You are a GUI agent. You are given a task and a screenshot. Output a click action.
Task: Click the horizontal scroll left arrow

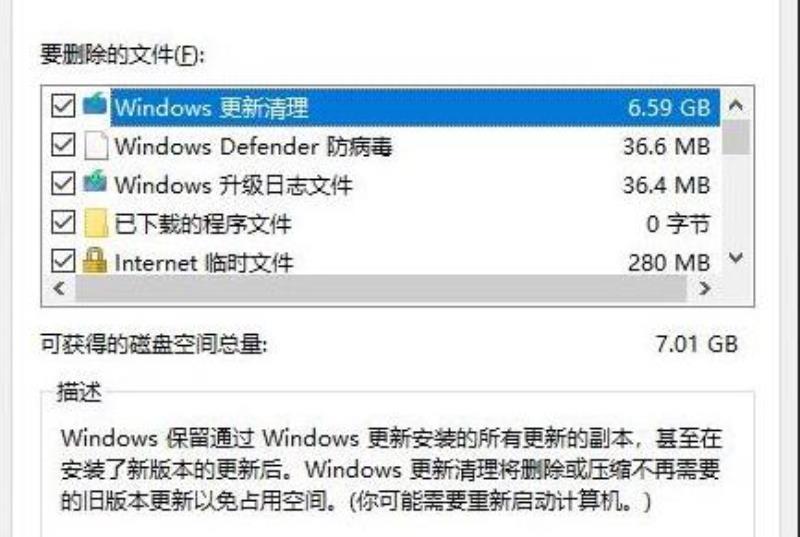pos(59,289)
